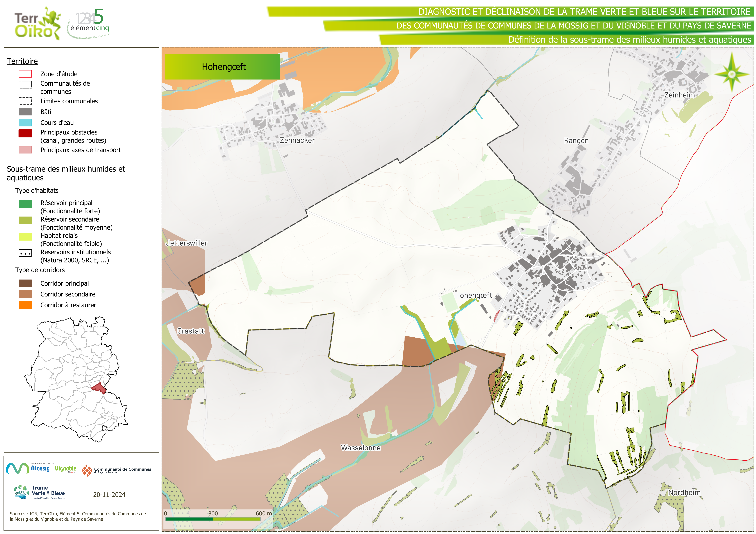Click the Corridor principal dark brown swatch
756x534 pixels.
click(x=25, y=283)
